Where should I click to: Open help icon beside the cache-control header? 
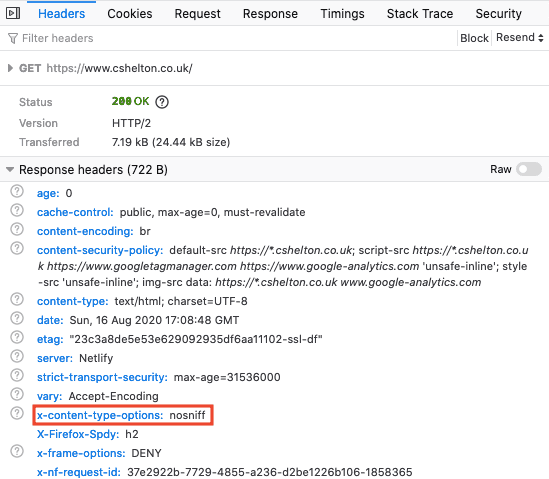click(17, 210)
